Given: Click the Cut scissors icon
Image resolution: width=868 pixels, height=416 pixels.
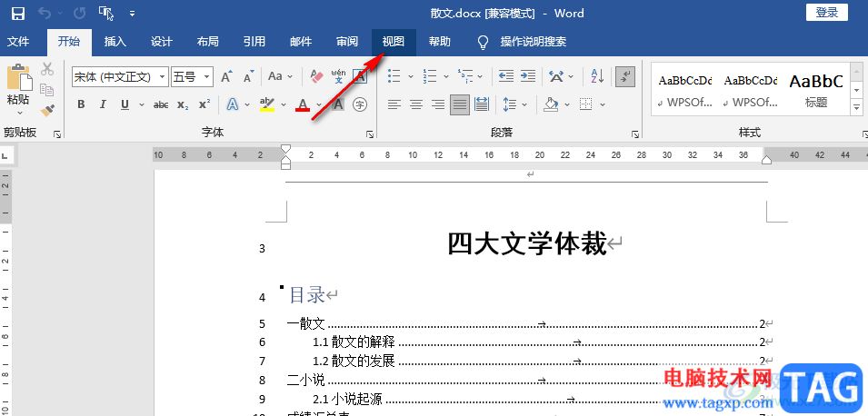Looking at the screenshot, I should click(x=47, y=69).
